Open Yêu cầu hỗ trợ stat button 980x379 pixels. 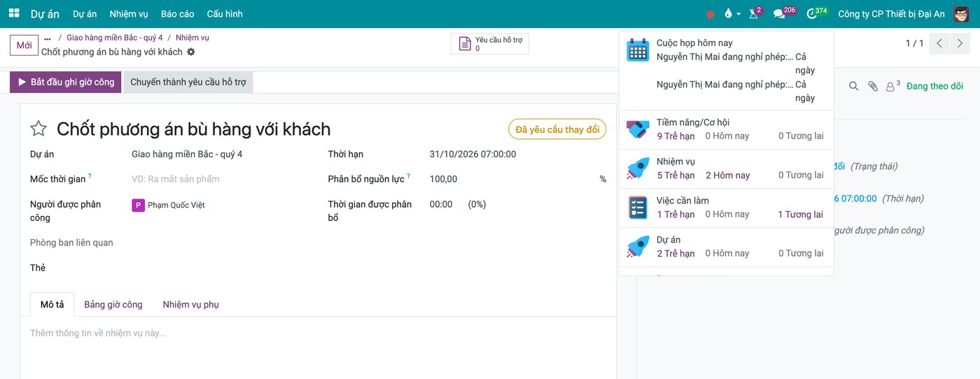[x=490, y=44]
